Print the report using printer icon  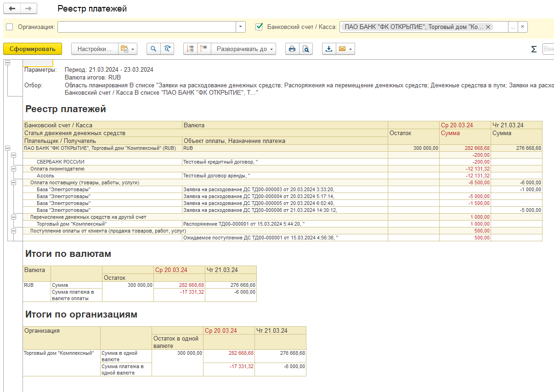(x=292, y=49)
